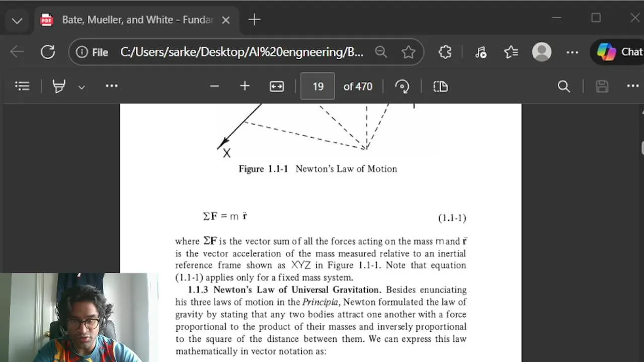Screen dimensions: 644x362
Task: Click the ΣF = m r̈ equation
Action: tap(225, 217)
